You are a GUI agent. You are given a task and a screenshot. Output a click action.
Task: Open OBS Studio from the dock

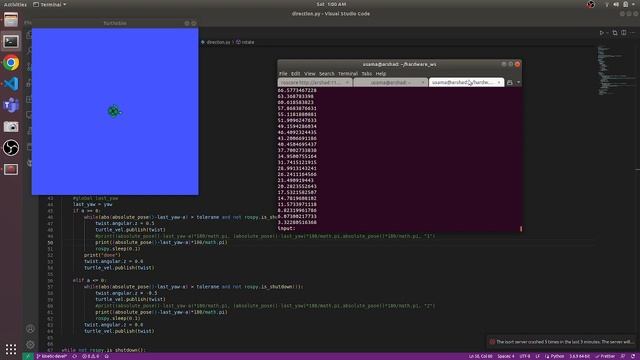11,148
